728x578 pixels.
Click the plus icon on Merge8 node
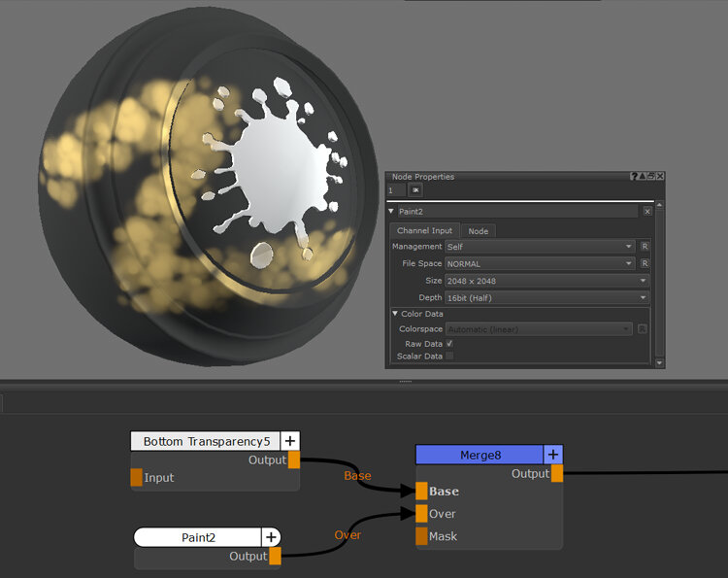552,454
